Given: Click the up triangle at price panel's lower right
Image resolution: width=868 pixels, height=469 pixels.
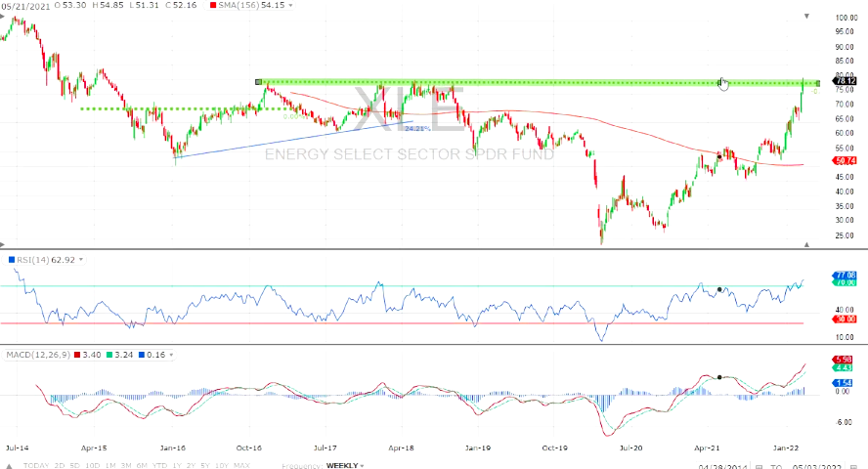Looking at the screenshot, I should [x=806, y=244].
